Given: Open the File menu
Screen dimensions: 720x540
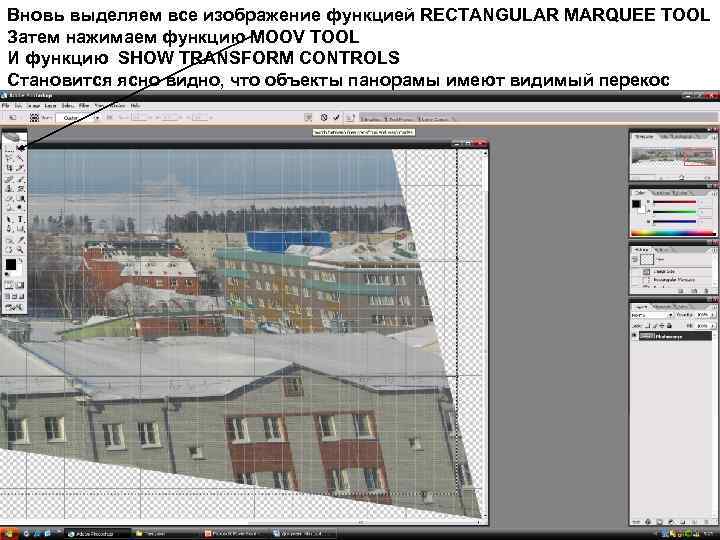Looking at the screenshot, I should (6, 106).
